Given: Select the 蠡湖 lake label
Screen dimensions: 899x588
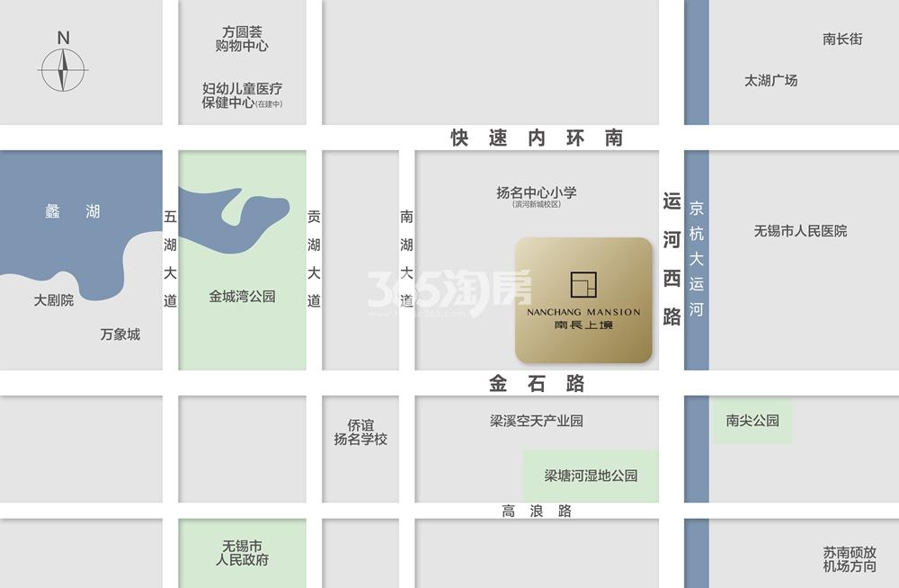Looking at the screenshot, I should (x=73, y=211).
